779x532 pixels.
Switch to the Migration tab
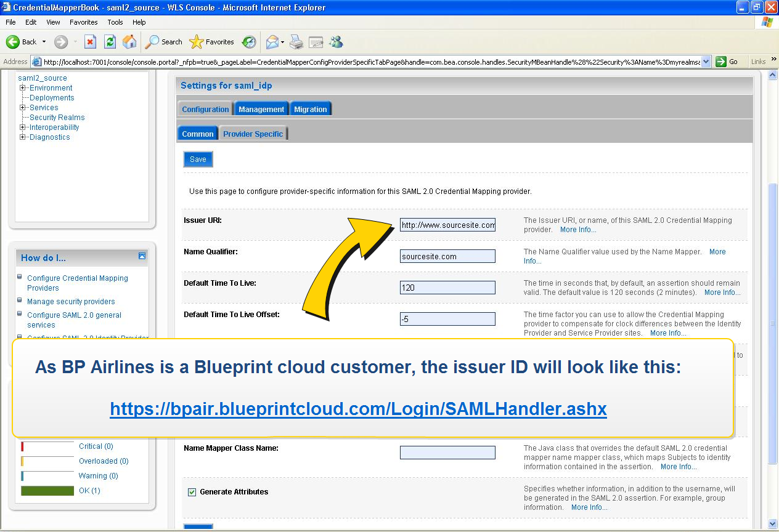coord(311,109)
